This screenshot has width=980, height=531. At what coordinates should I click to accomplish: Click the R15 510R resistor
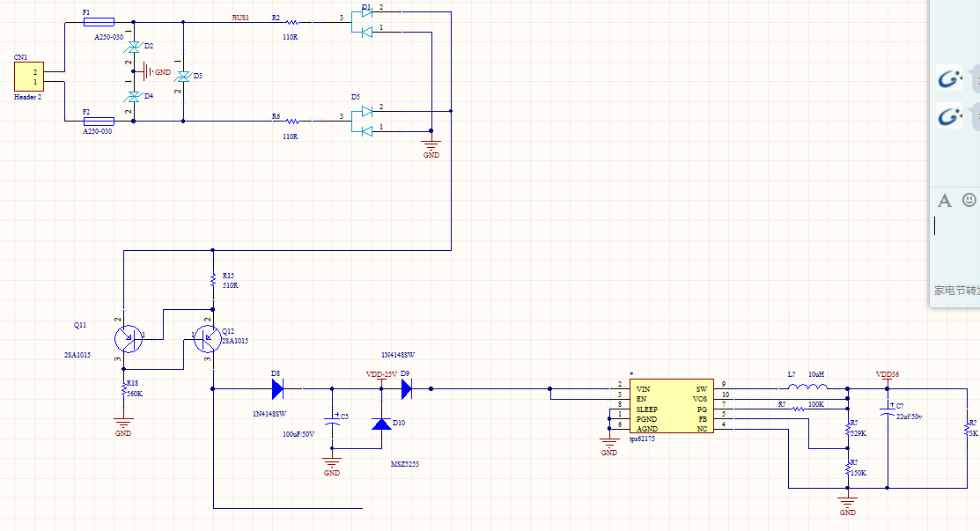(213, 281)
